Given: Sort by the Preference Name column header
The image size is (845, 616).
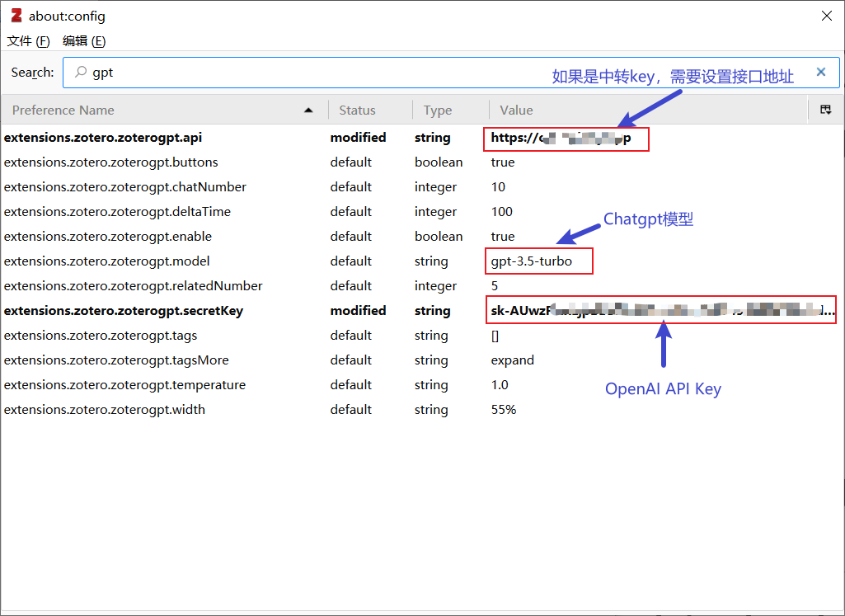Looking at the screenshot, I should pos(164,110).
